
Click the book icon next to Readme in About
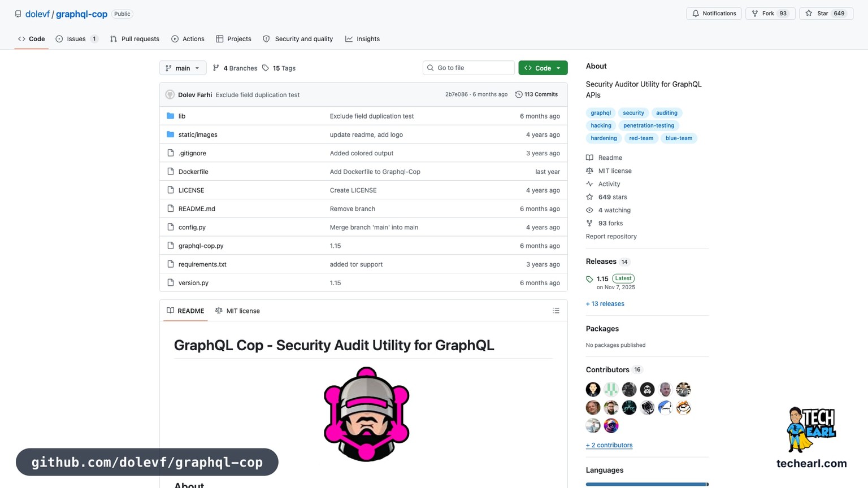tap(589, 158)
